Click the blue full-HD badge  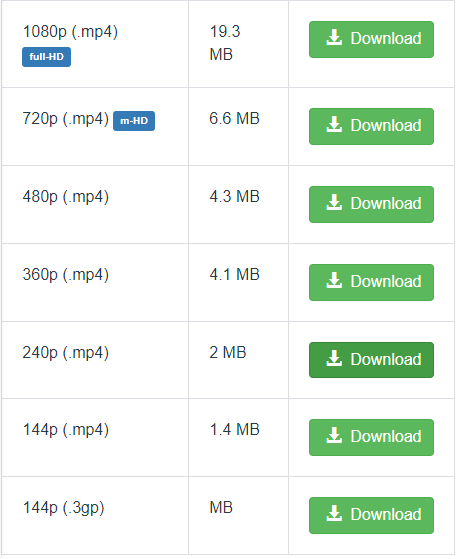46,57
